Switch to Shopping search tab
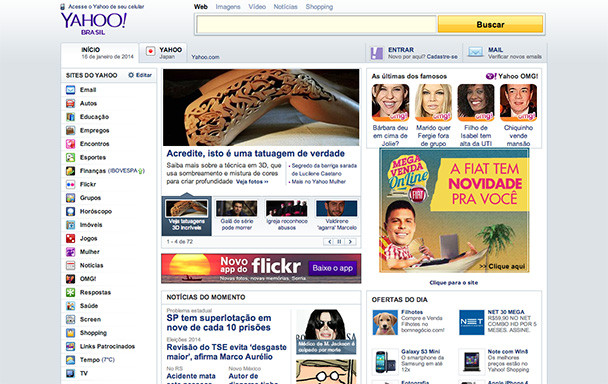This screenshot has height=384, width=608. 319,7
